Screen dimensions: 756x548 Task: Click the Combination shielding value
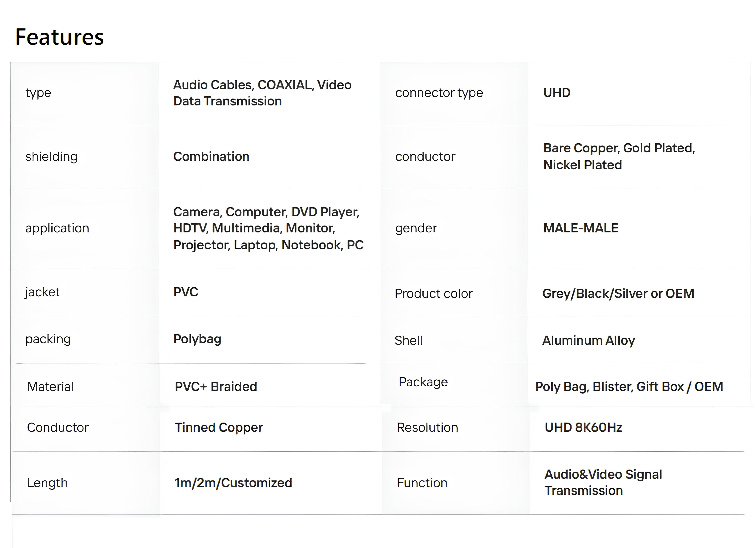tap(211, 157)
